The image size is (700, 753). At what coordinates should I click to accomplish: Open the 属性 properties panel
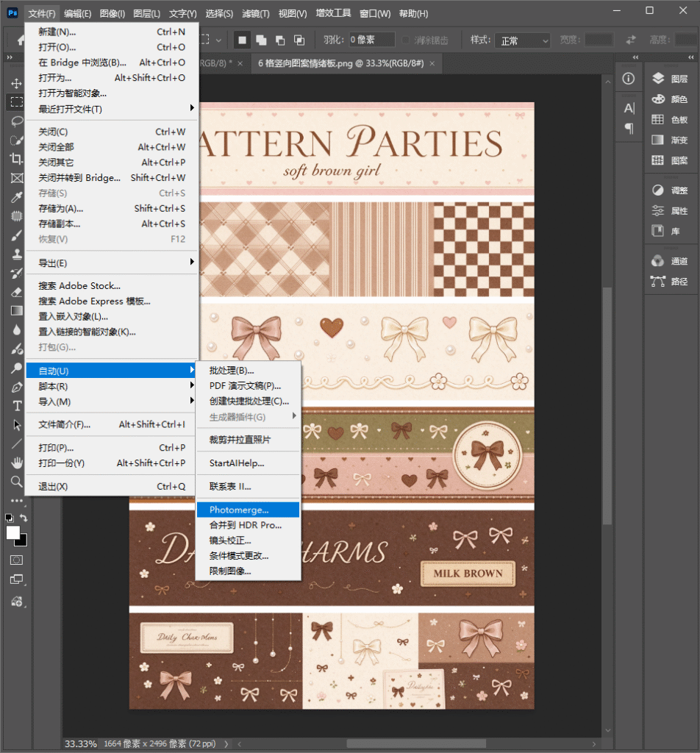(x=671, y=211)
